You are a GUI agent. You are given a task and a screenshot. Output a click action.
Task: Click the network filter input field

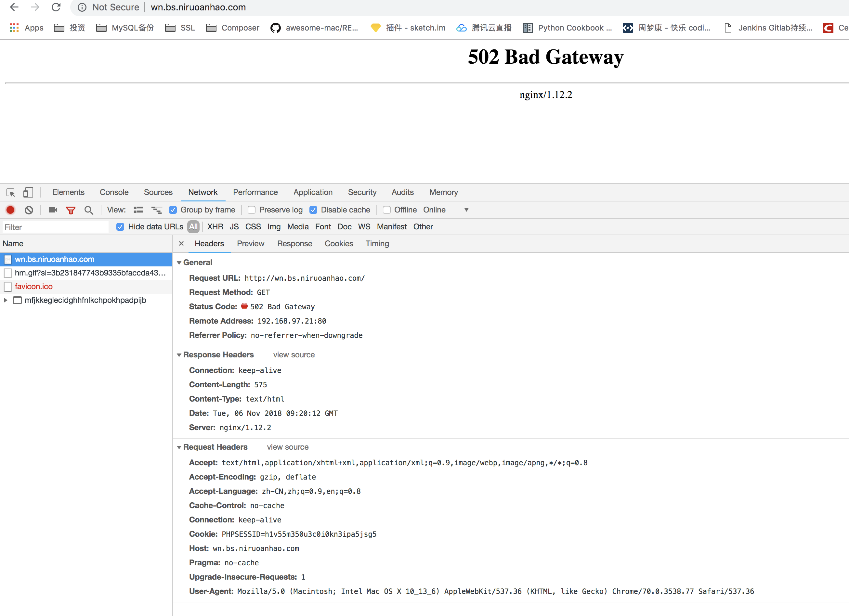coord(55,227)
